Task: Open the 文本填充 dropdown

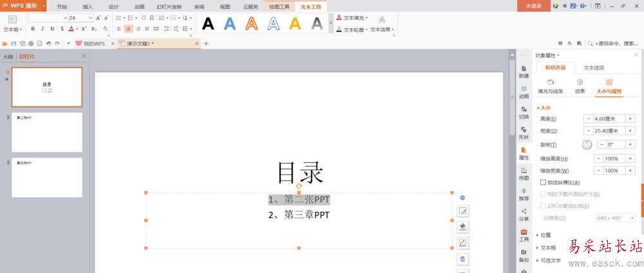Action: pos(352,17)
